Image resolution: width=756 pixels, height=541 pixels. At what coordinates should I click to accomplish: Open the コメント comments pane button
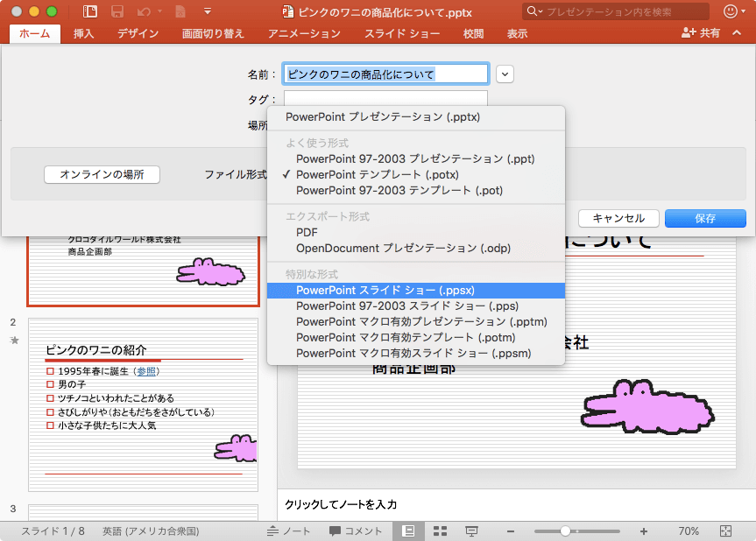coord(356,530)
